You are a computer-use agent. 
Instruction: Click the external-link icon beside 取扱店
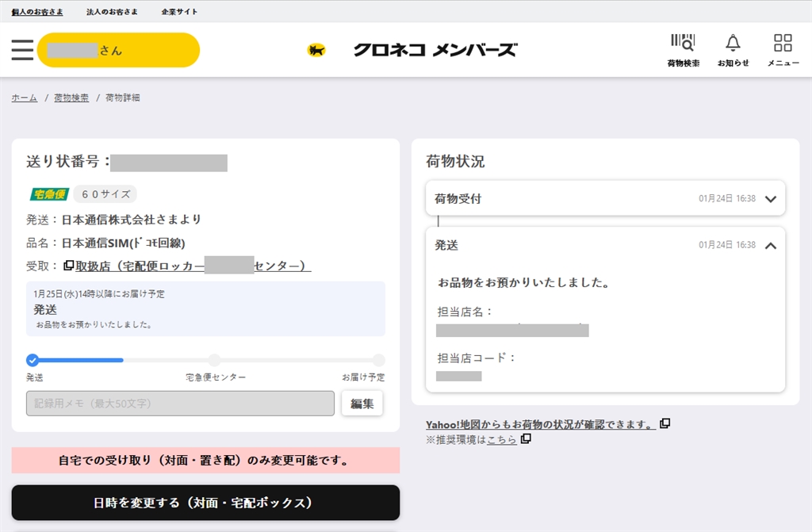pyautogui.click(x=68, y=266)
